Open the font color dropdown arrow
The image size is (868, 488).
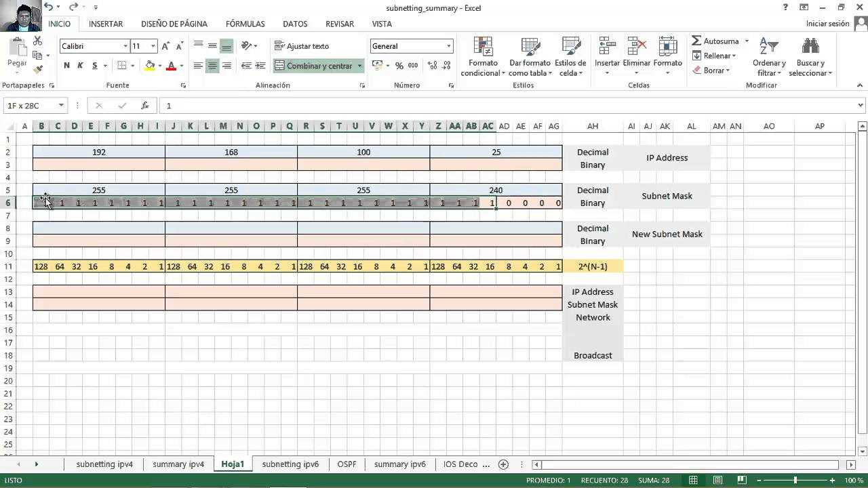(181, 66)
